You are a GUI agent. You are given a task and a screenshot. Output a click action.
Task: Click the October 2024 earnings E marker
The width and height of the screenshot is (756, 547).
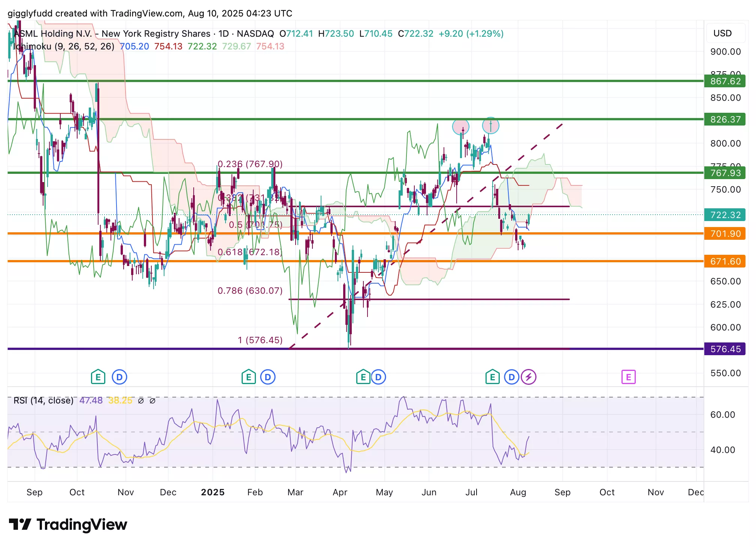pyautogui.click(x=98, y=377)
